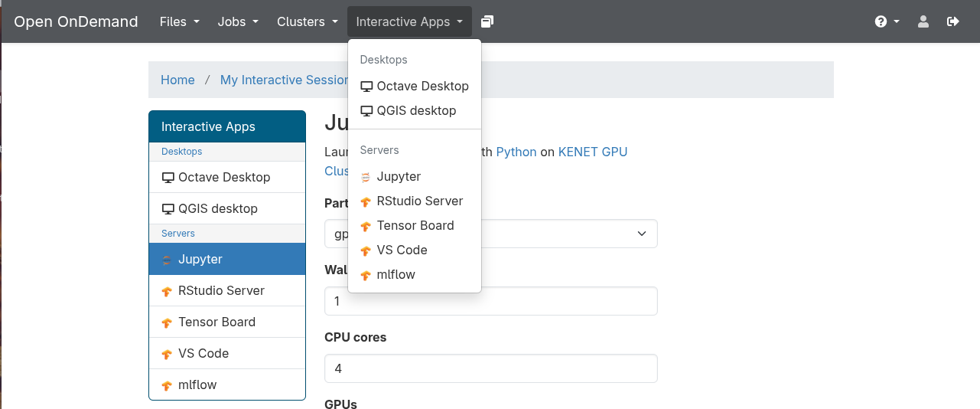Select RStudio Server from the dropdown menu
This screenshot has width=980, height=409.
click(x=419, y=201)
